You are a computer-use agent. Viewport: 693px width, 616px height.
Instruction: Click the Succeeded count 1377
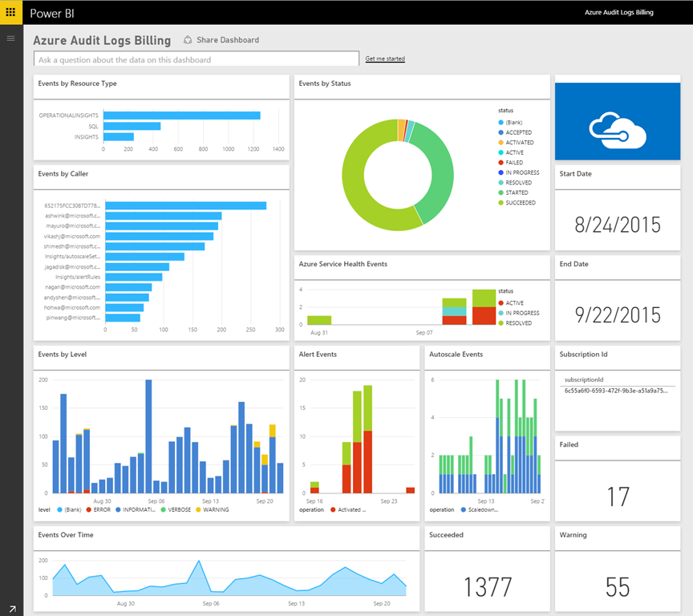click(488, 587)
